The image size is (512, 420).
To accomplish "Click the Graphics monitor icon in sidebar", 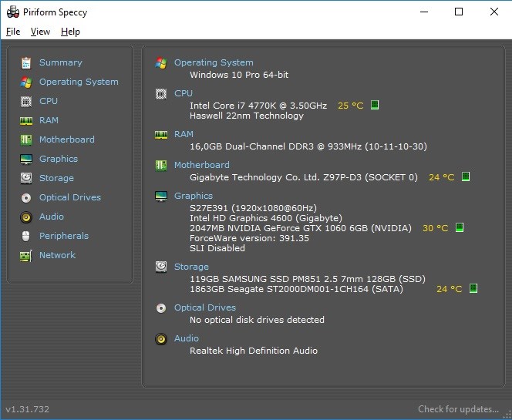I will 26,159.
